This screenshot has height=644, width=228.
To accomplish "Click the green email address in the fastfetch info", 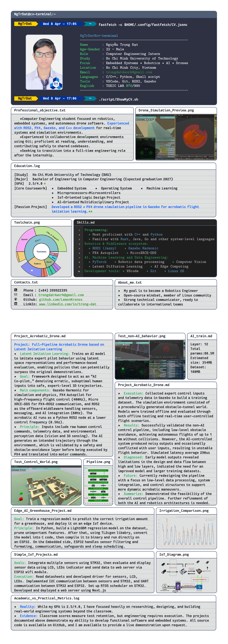I will [129, 72].
